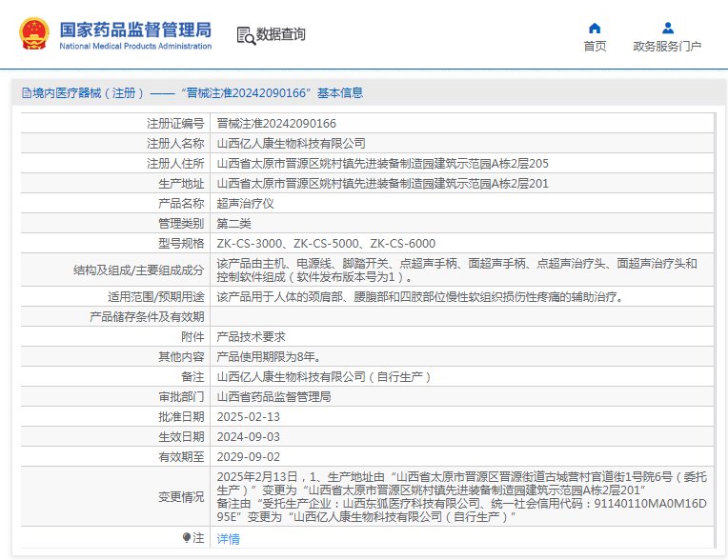Click the 境内医疗器械（注册）基本信息 header
Viewport: 728px width, 560px height.
click(192, 92)
